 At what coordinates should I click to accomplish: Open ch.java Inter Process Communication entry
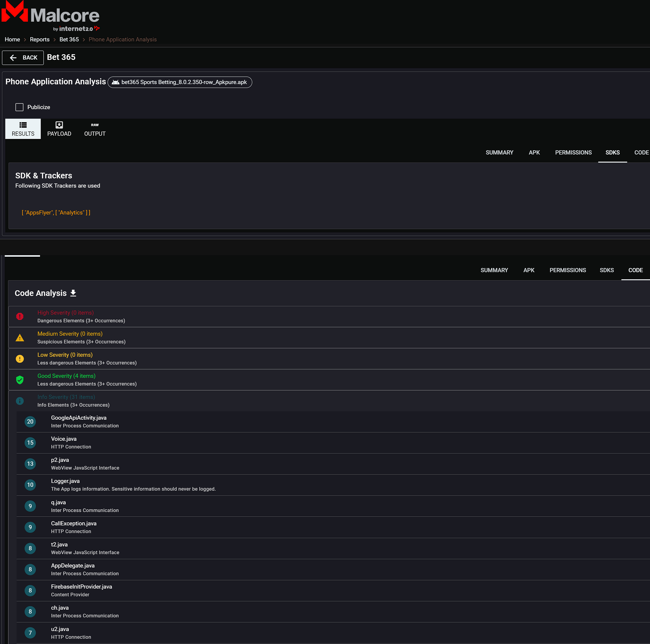click(333, 612)
